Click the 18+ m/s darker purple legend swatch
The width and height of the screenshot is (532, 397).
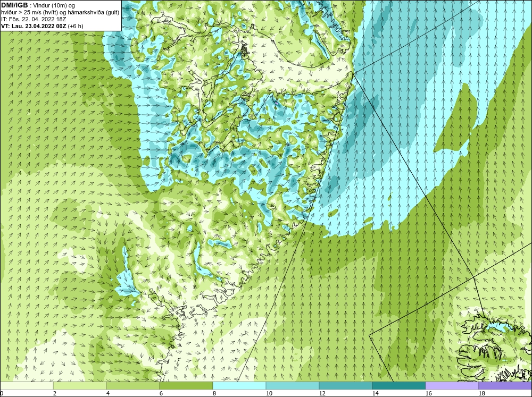coord(505,385)
